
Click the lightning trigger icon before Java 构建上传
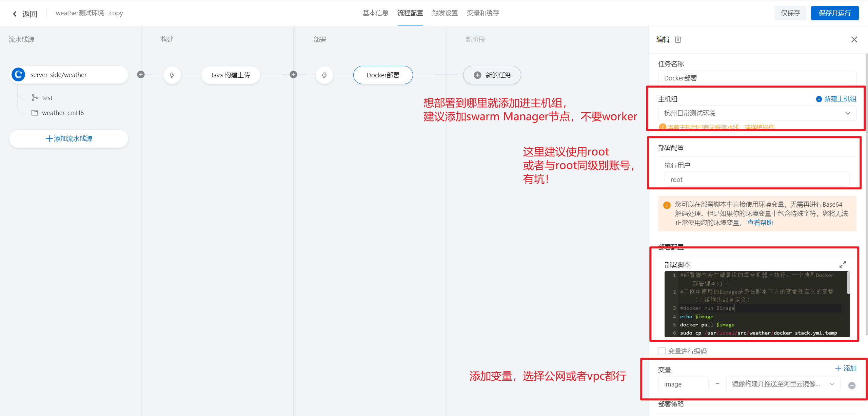pyautogui.click(x=172, y=75)
